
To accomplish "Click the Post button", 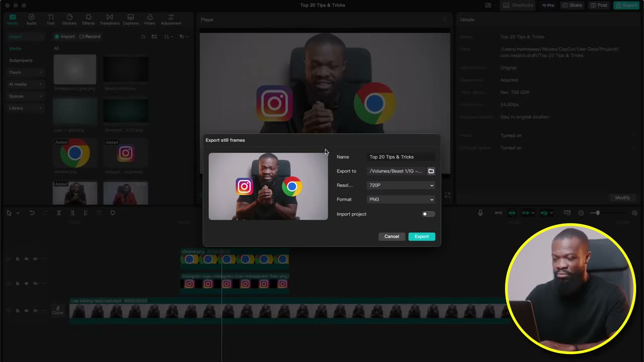I will point(599,5).
